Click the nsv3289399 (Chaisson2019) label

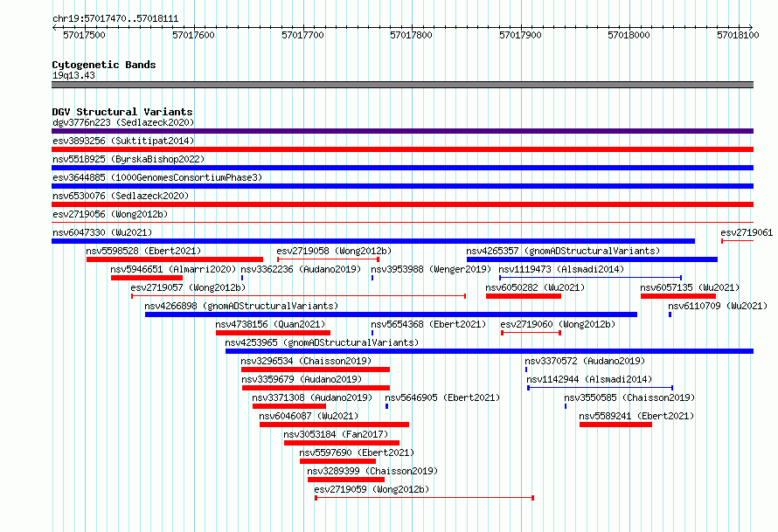(x=372, y=471)
